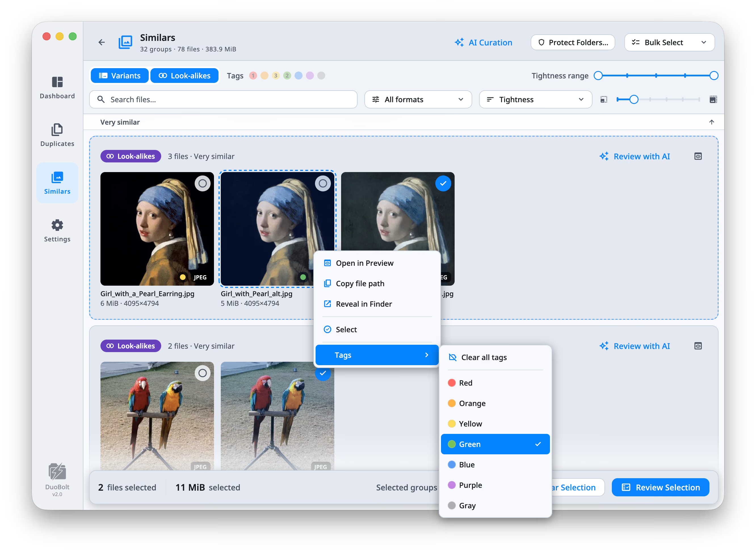Click the Protect Folders button
Screen dimensions: 756x552
573,42
